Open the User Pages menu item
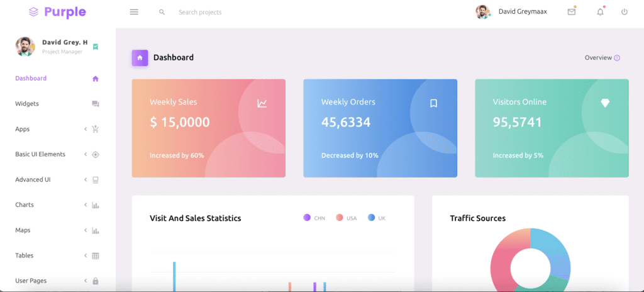This screenshot has width=644, height=292. click(x=31, y=281)
